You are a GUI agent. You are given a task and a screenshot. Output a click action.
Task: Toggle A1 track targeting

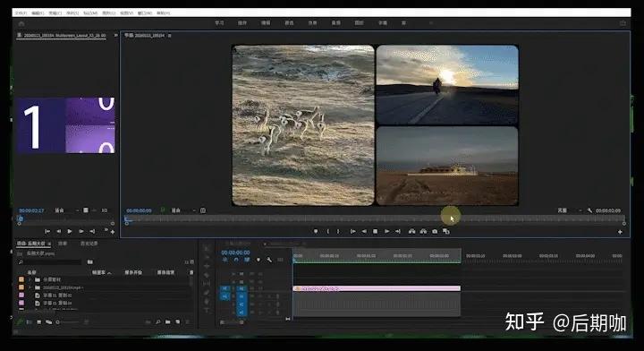241,296
